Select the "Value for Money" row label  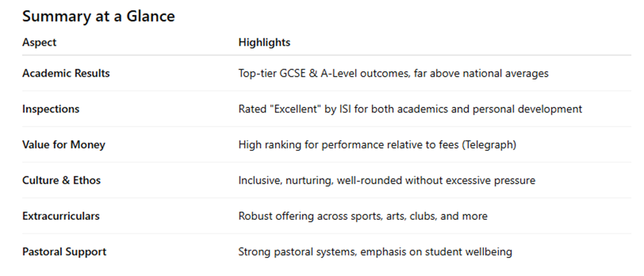pos(64,145)
